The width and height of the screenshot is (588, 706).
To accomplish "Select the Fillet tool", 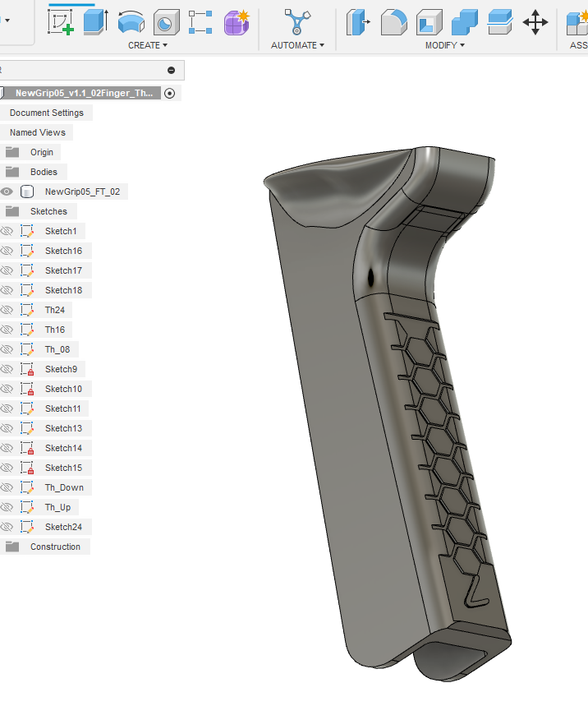I will tap(393, 22).
